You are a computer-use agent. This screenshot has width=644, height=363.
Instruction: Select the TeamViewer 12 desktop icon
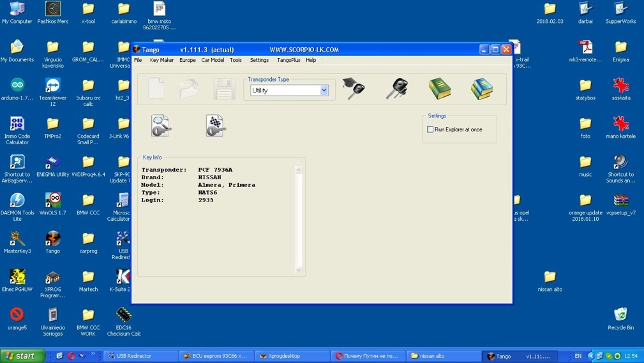[52, 92]
